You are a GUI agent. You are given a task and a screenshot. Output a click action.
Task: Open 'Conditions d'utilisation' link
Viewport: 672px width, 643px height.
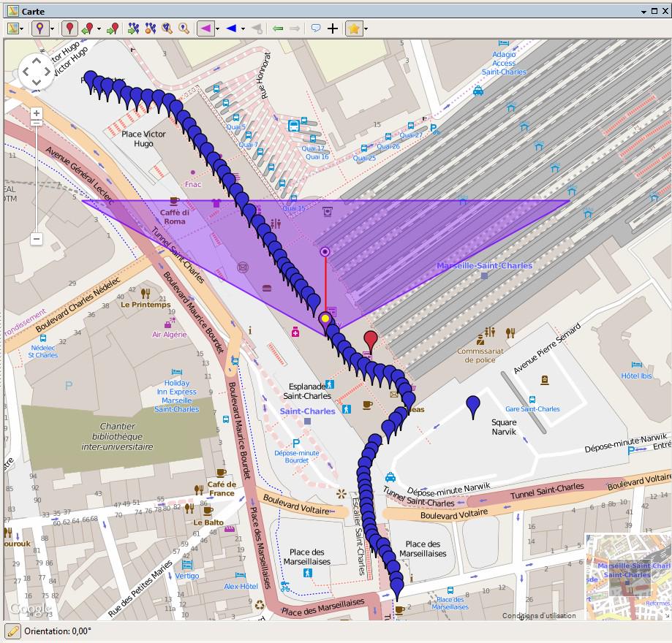tap(539, 615)
